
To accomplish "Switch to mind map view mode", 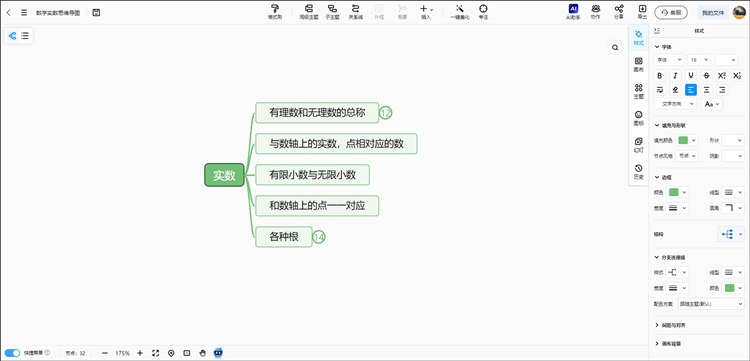I will (x=12, y=35).
